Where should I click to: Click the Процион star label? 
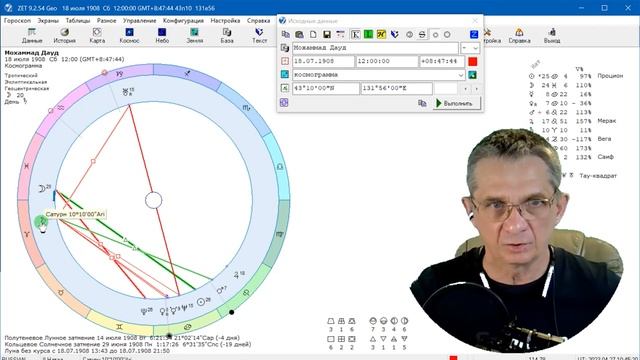610,76
